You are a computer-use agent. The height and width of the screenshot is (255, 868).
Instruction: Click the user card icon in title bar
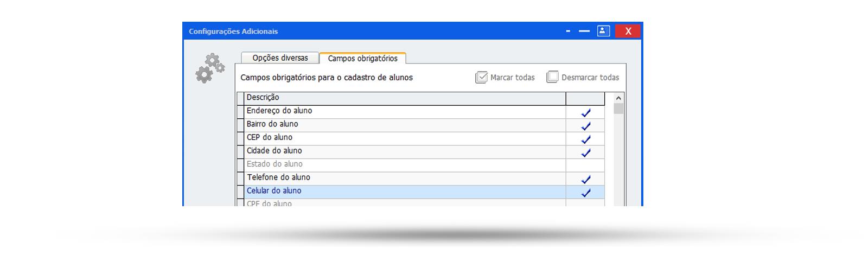pyautogui.click(x=604, y=31)
